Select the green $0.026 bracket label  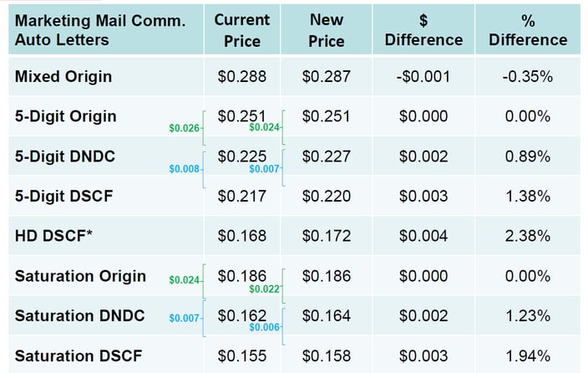tap(184, 128)
